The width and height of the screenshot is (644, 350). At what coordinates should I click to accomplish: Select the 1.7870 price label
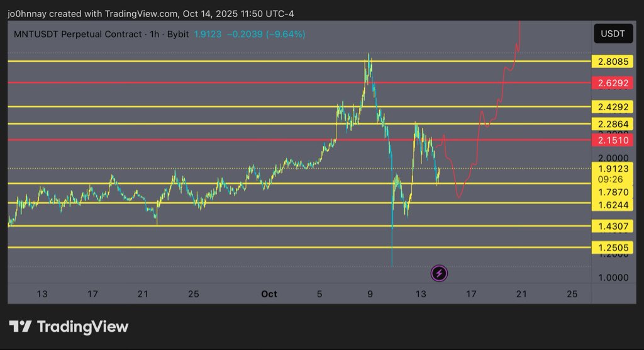tap(612, 191)
